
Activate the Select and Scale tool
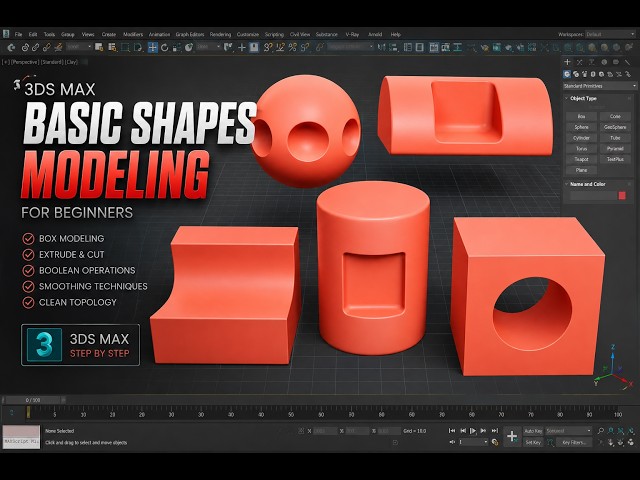[177, 48]
